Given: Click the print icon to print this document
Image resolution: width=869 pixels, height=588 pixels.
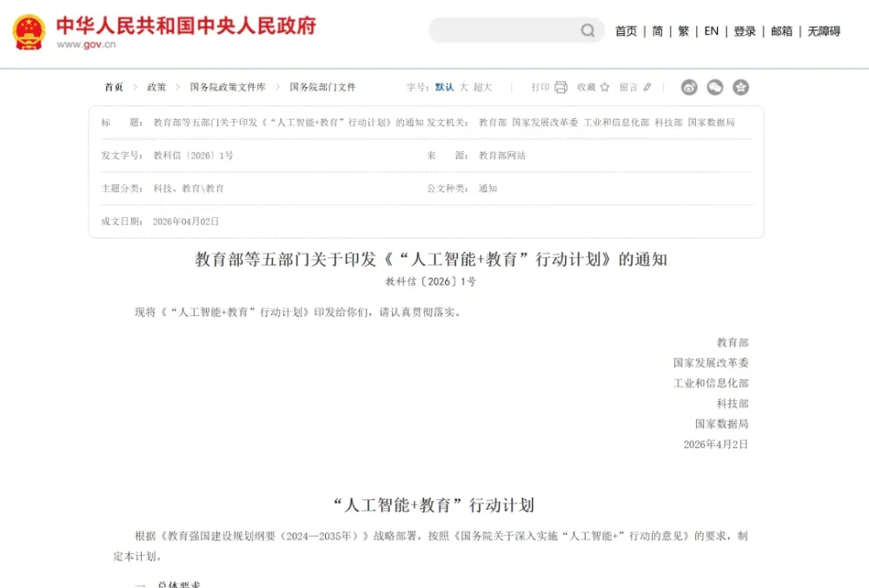Looking at the screenshot, I should pyautogui.click(x=561, y=87).
